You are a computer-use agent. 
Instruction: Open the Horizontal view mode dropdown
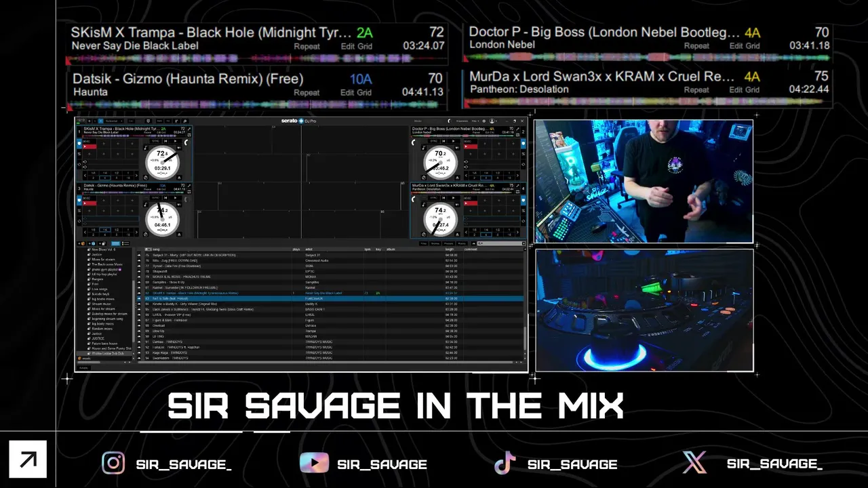pyautogui.click(x=114, y=121)
